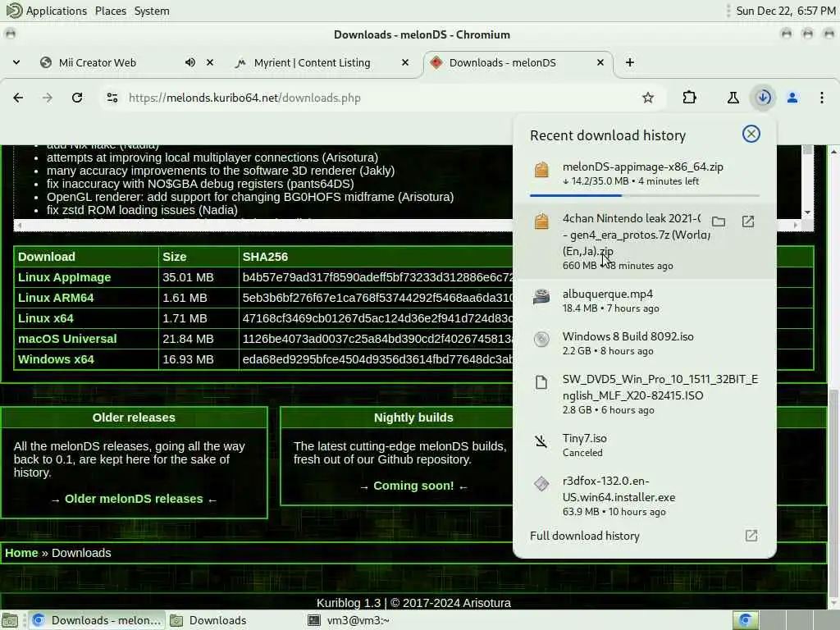Open r3dfox-132.0 installer download entry
This screenshot has height=630, width=840.
pyautogui.click(x=645, y=496)
